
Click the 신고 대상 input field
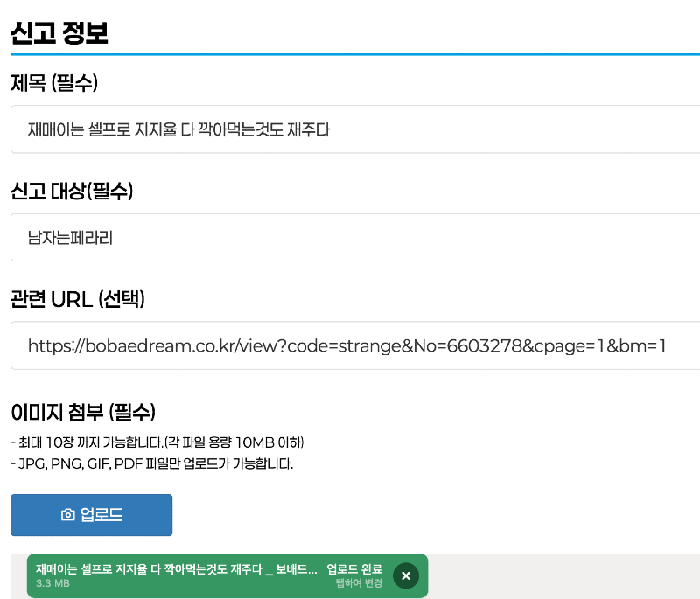click(x=355, y=237)
